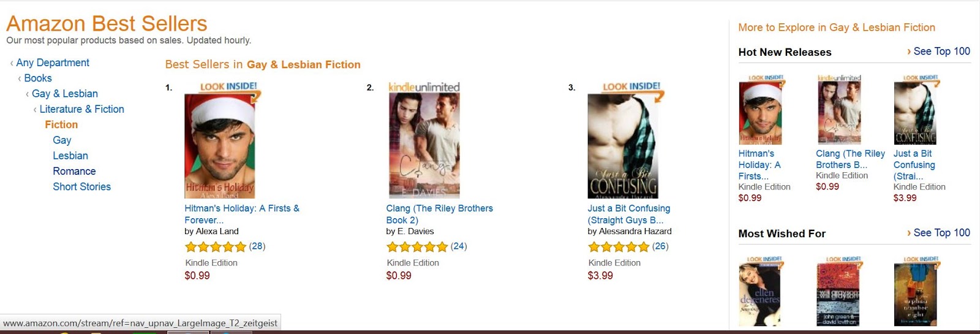Open Hitman's Holiday bestseller cover image
This screenshot has height=334, width=980.
220,145
